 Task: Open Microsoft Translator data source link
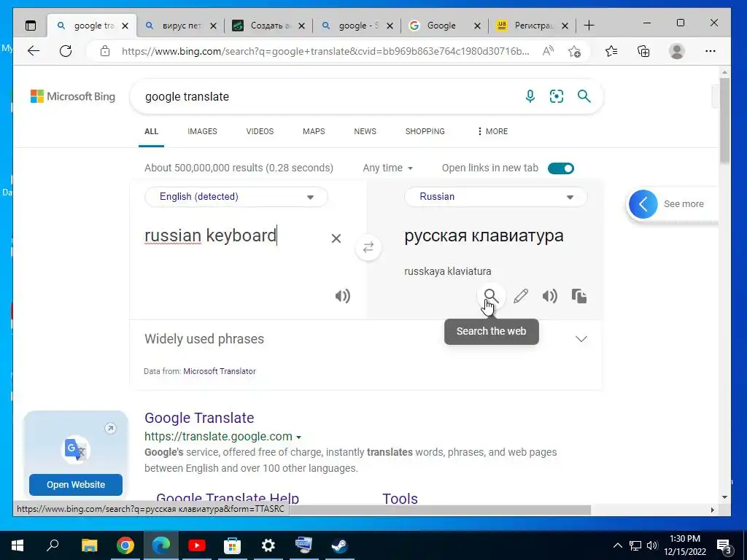[220, 371]
